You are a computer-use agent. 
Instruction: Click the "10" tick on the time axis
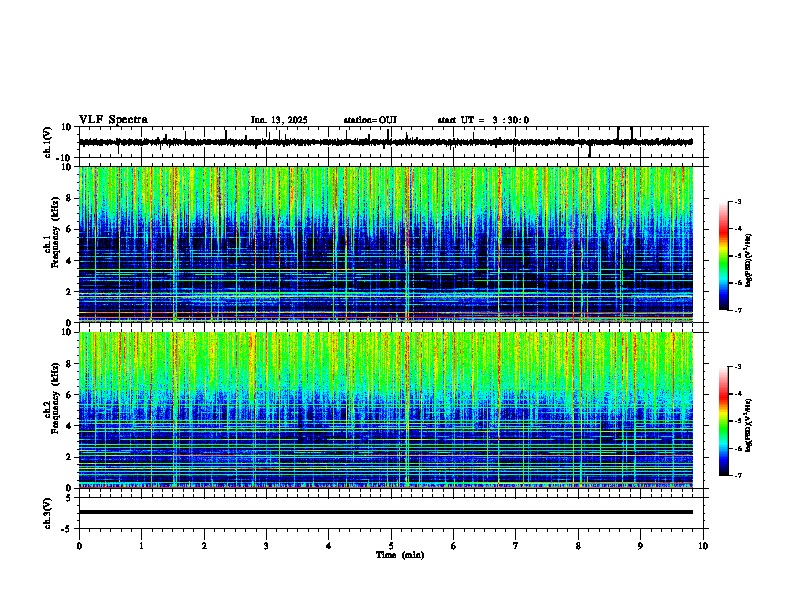[x=703, y=546]
